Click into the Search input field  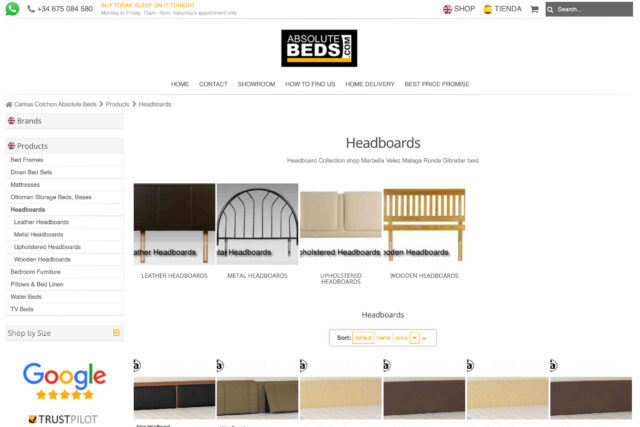pyautogui.click(x=593, y=9)
